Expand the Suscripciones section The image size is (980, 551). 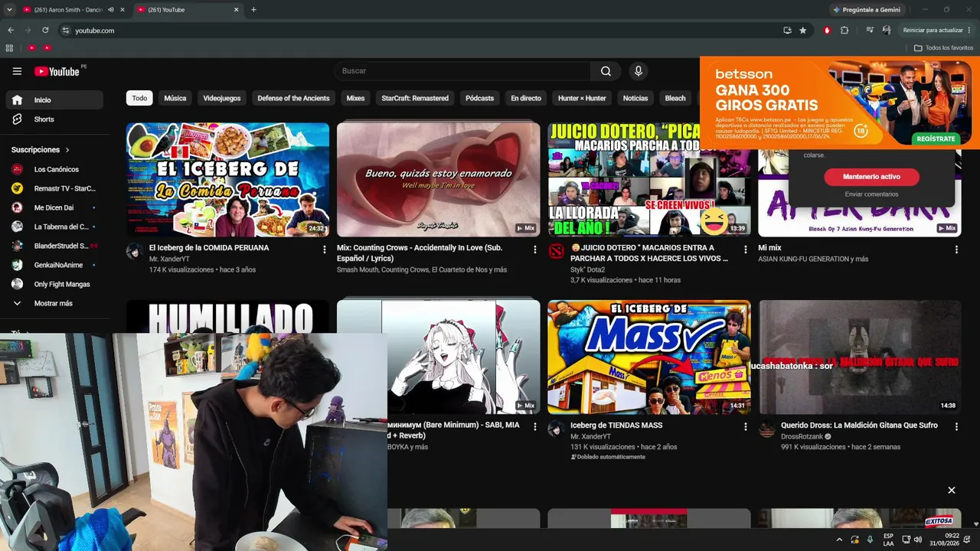(41, 150)
